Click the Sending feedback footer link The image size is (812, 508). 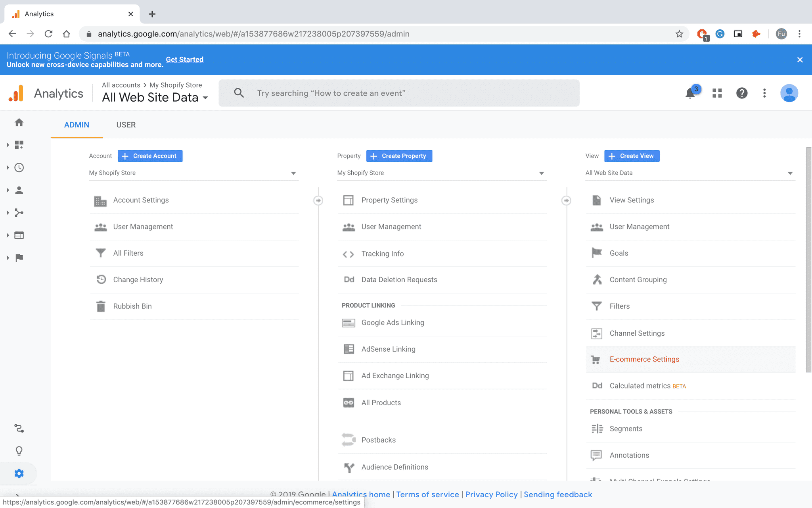(x=558, y=495)
